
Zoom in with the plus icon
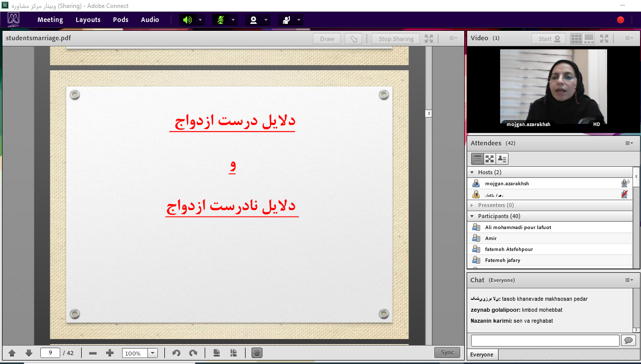coord(110,353)
